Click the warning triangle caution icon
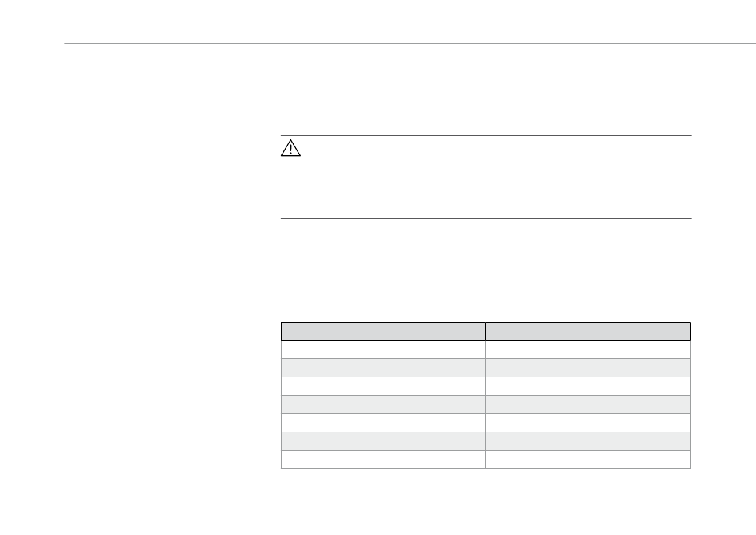This screenshot has width=756, height=535. click(290, 148)
